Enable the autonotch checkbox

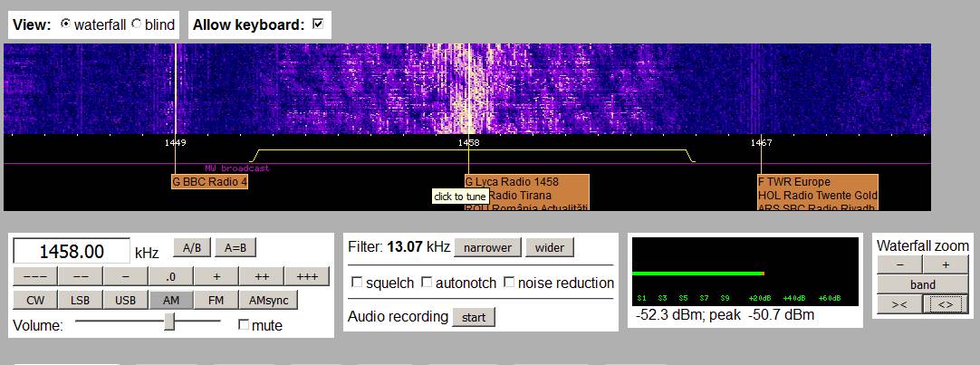click(427, 283)
